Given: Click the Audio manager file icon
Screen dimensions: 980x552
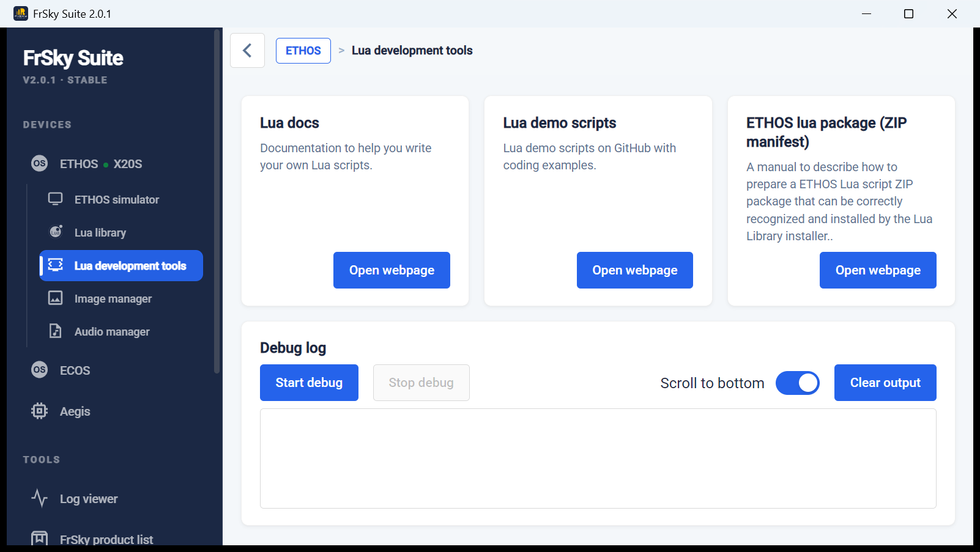Looking at the screenshot, I should 56,331.
